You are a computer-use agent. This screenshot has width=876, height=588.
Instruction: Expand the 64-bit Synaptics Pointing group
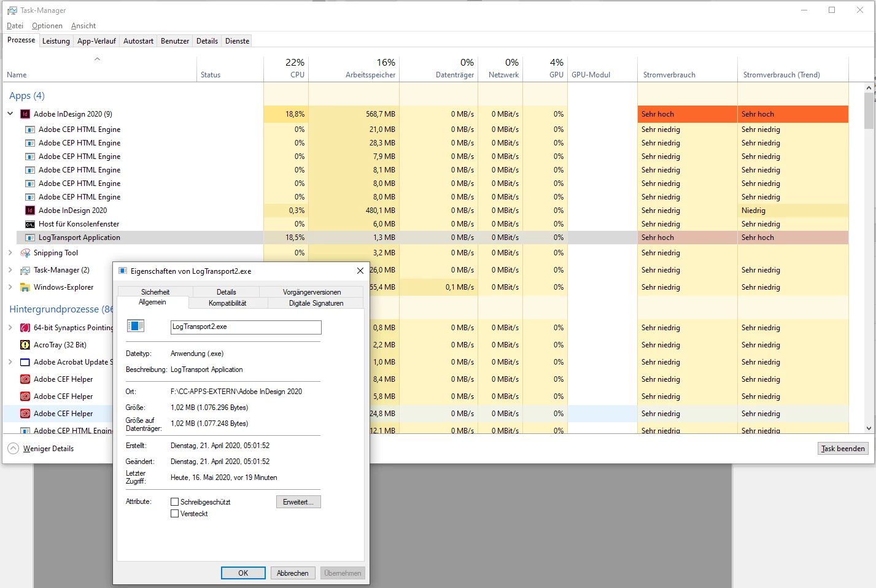coord(10,328)
